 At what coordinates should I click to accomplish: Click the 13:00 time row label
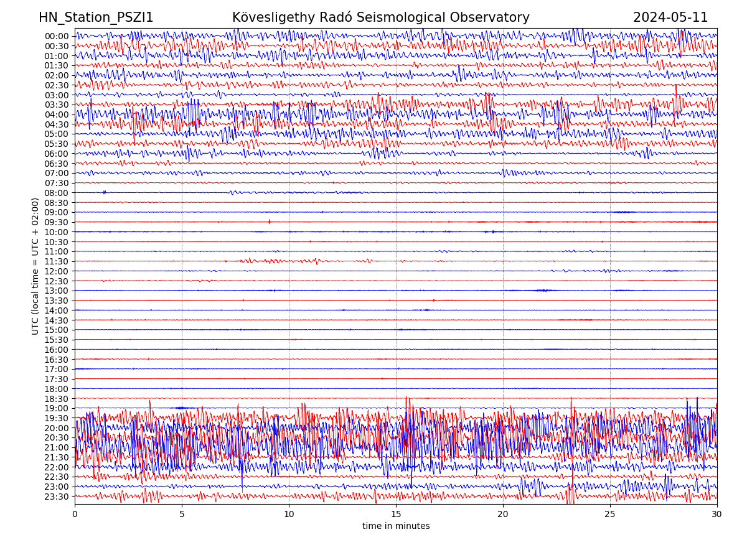[x=56, y=291]
